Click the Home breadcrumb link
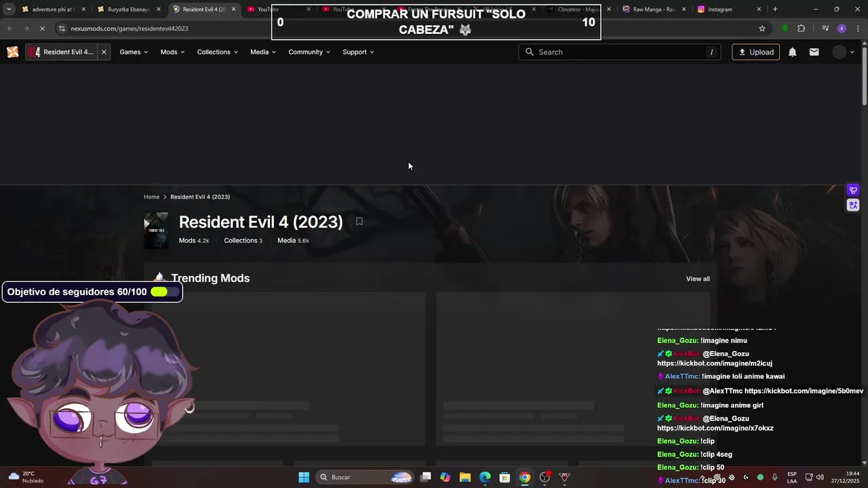Viewport: 868px width, 488px height. [x=151, y=197]
